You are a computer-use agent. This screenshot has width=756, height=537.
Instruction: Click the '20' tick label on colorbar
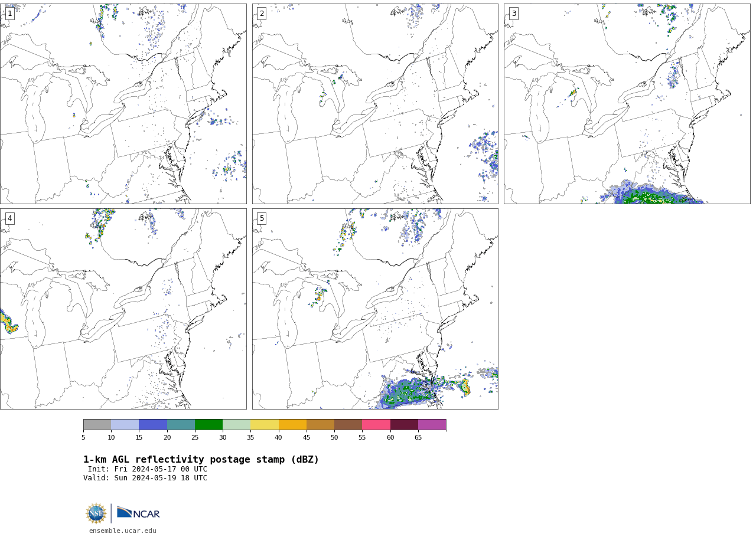click(167, 438)
